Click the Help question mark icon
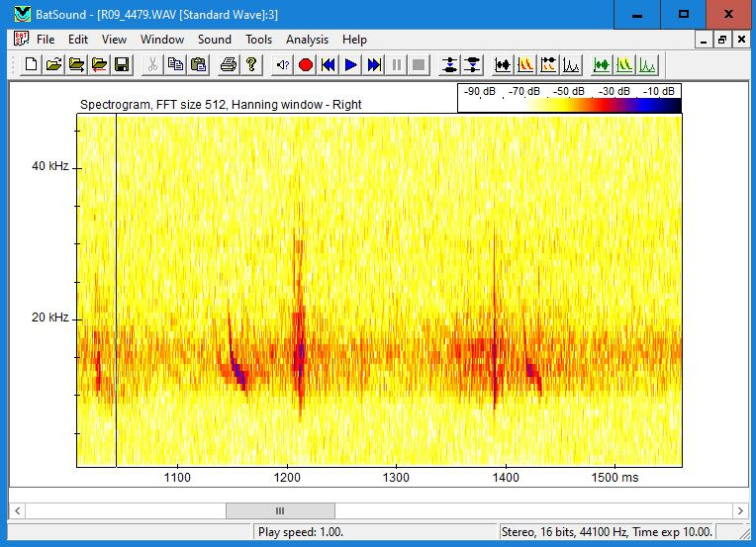This screenshot has height=547, width=756. point(251,65)
